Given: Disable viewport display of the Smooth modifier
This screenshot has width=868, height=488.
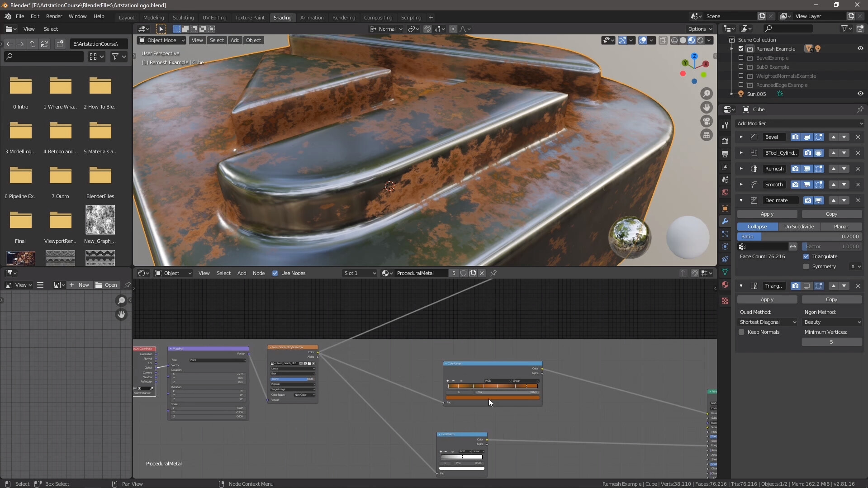Looking at the screenshot, I should coord(807,185).
